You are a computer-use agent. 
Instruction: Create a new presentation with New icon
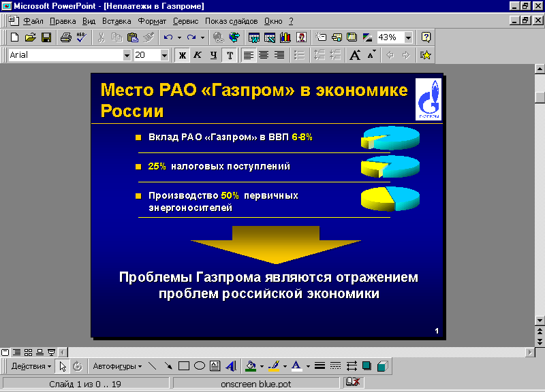(x=14, y=37)
